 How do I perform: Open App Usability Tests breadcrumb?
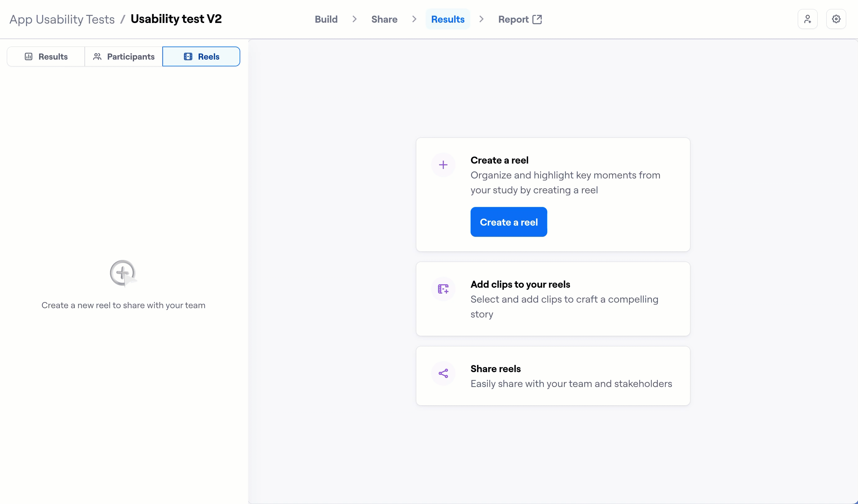point(62,20)
